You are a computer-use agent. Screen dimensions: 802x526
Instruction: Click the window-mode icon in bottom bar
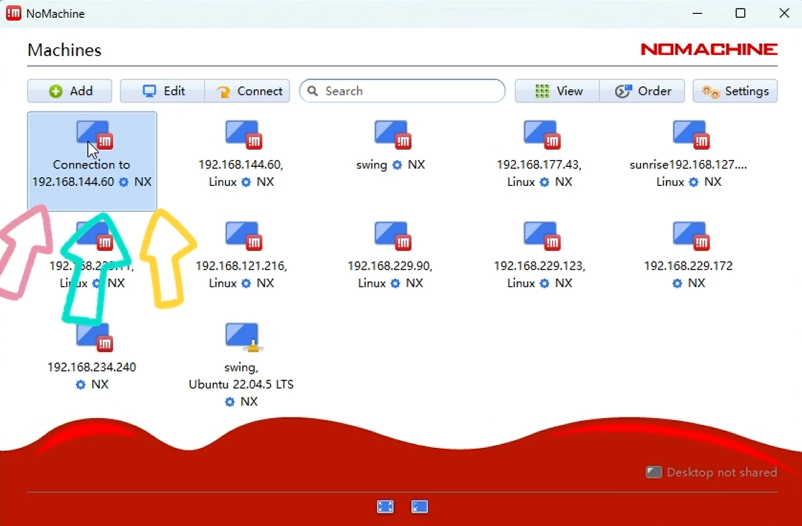[419, 507]
